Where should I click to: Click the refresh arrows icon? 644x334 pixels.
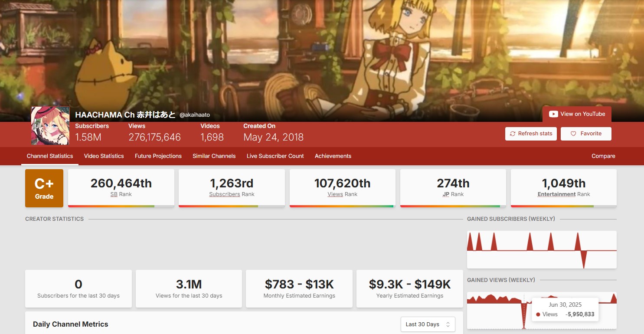[513, 134]
